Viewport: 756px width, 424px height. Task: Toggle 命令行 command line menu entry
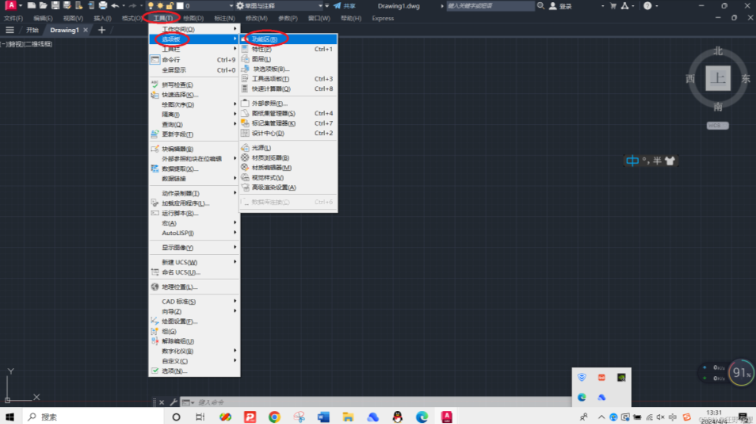click(175, 60)
